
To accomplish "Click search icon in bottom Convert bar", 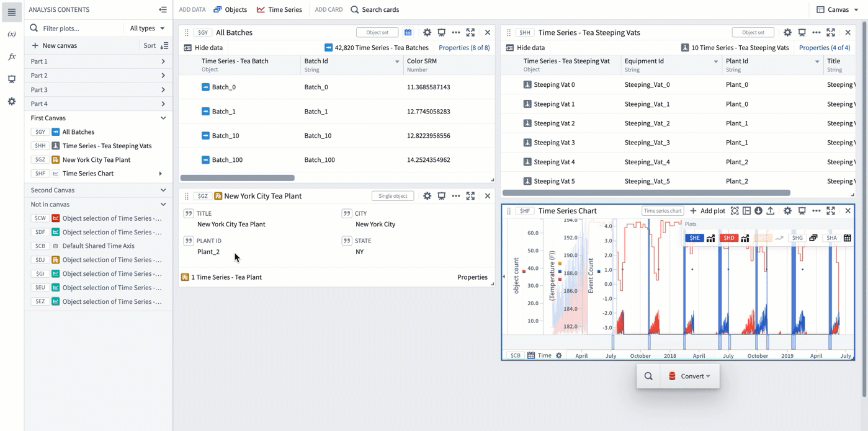I will [648, 376].
